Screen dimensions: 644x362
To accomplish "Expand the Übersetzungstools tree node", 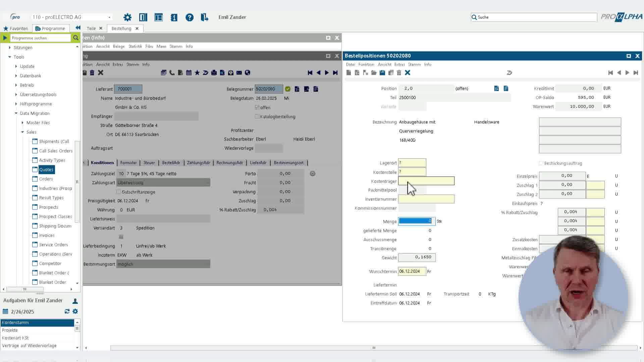I will click(x=16, y=95).
